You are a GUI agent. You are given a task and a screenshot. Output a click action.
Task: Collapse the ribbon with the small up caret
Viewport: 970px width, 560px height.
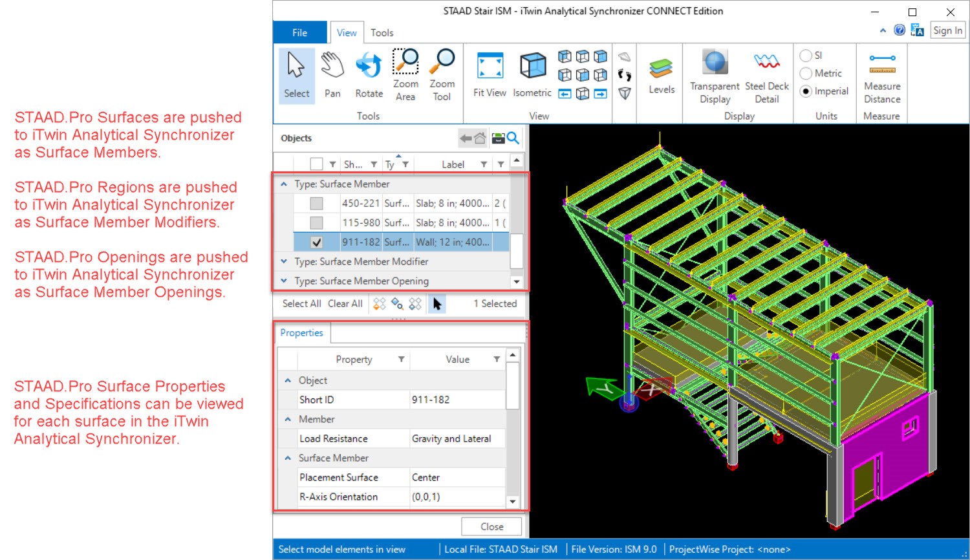(883, 30)
